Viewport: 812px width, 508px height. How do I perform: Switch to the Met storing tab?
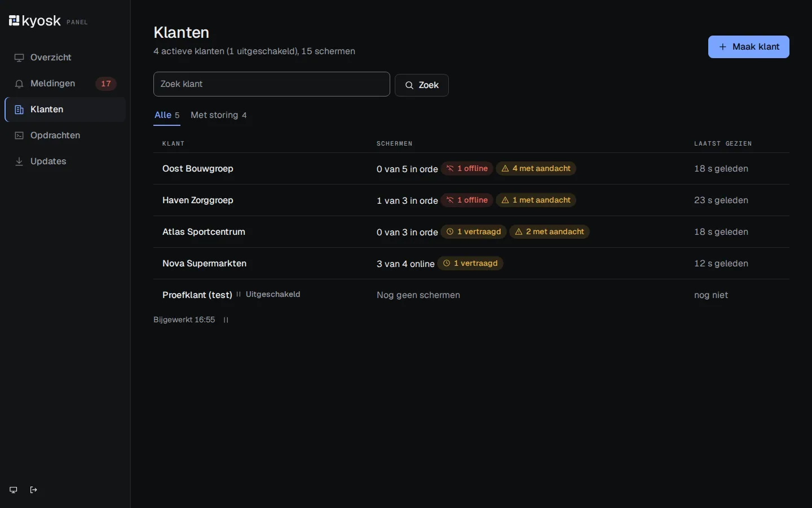point(219,115)
